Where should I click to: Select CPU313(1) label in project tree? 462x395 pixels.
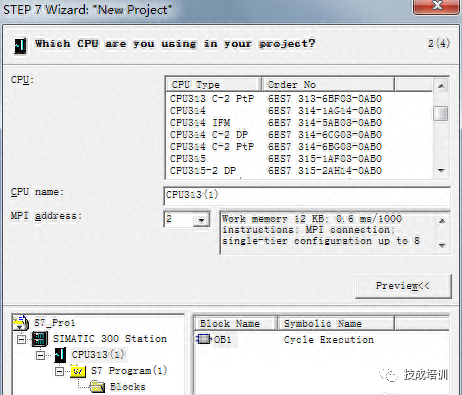click(x=98, y=355)
